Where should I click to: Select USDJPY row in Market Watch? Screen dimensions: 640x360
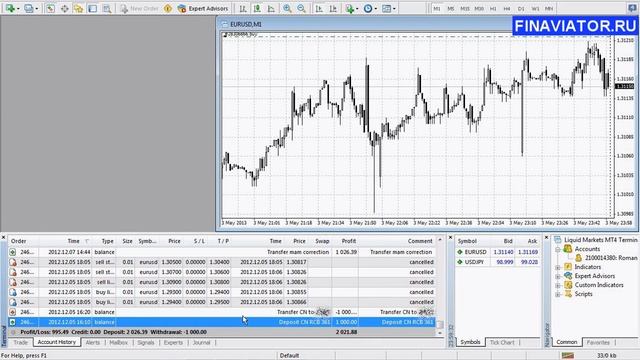click(x=498, y=262)
